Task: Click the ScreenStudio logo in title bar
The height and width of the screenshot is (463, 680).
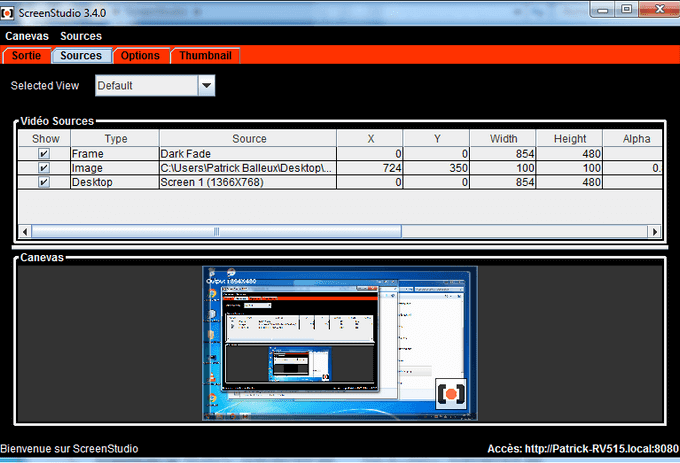Action: click(7, 13)
